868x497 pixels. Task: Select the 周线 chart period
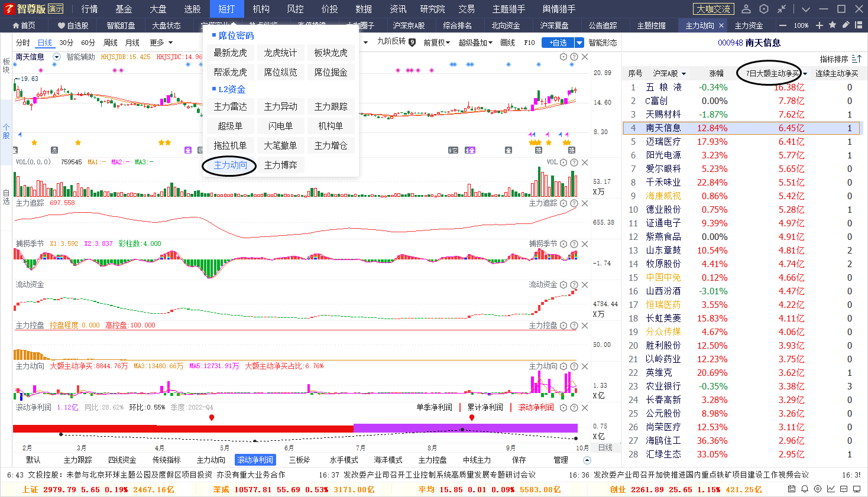pos(111,43)
